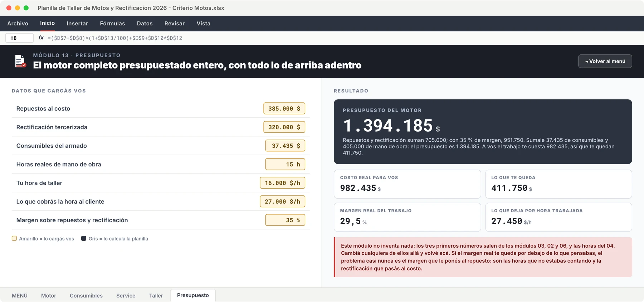The image size is (644, 302).
Task: Click the green maximize window button
Action: [x=26, y=8]
